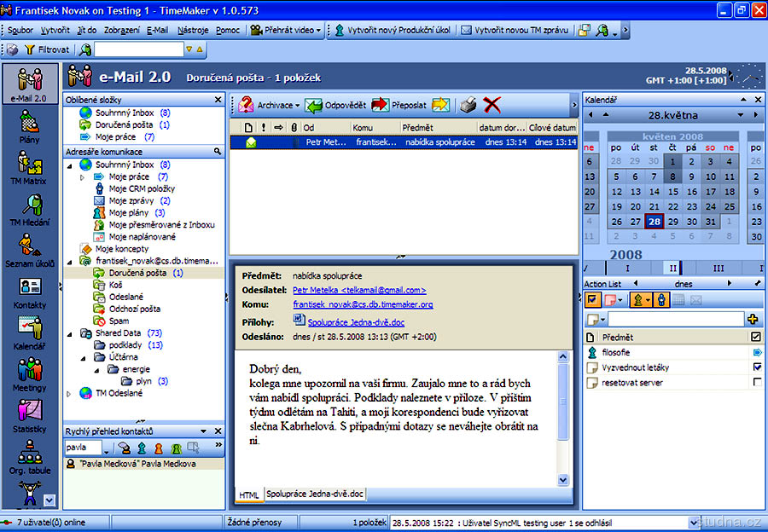Open Org. tabule sidebar module
This screenshot has width=768, height=532.
click(x=29, y=457)
